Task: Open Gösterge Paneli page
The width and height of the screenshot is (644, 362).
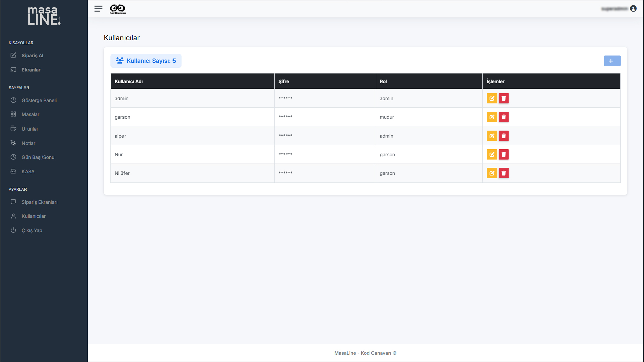Action: coord(39,100)
